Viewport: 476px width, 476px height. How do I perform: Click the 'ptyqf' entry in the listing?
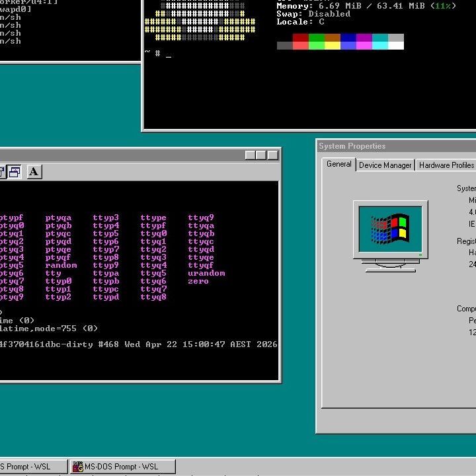point(58,257)
